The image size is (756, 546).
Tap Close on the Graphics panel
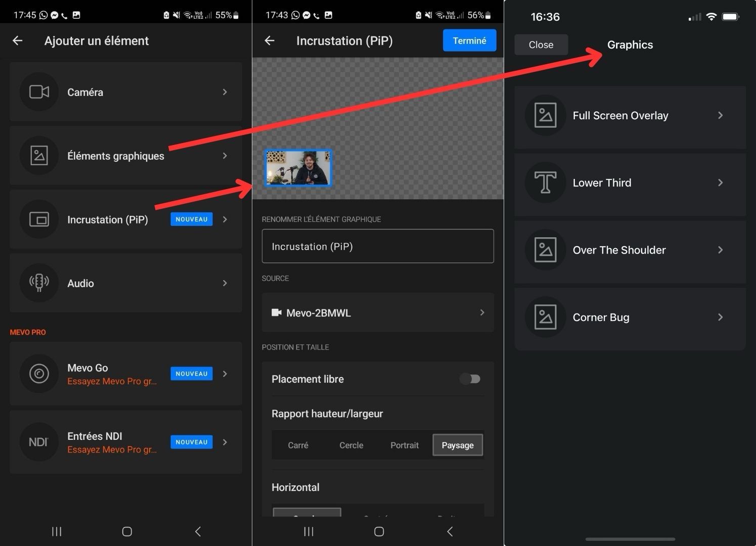click(x=541, y=45)
